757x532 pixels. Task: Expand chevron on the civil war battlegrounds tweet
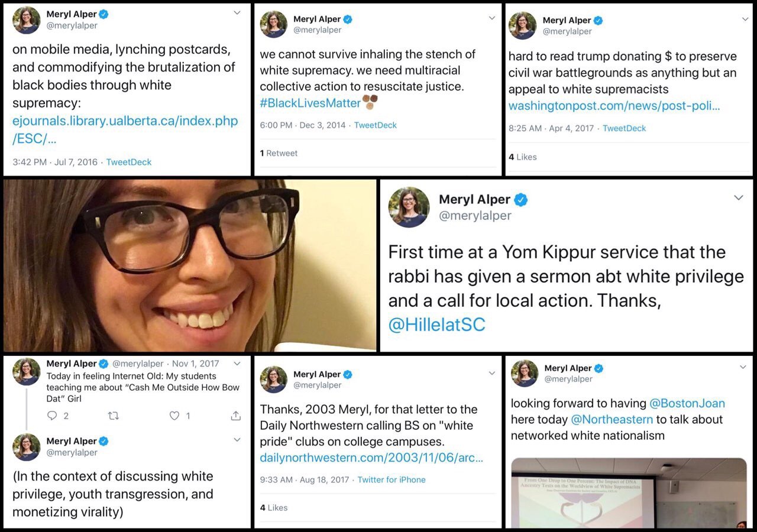coord(745,19)
